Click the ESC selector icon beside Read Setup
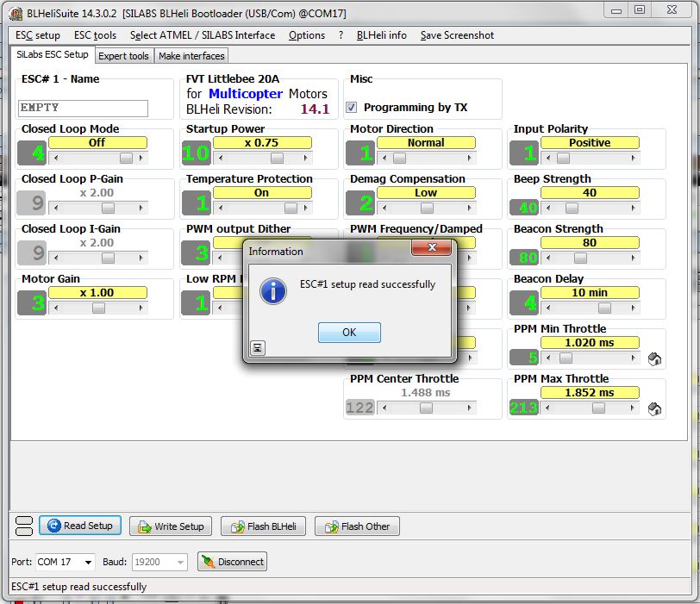700x604 pixels. pos(23,526)
